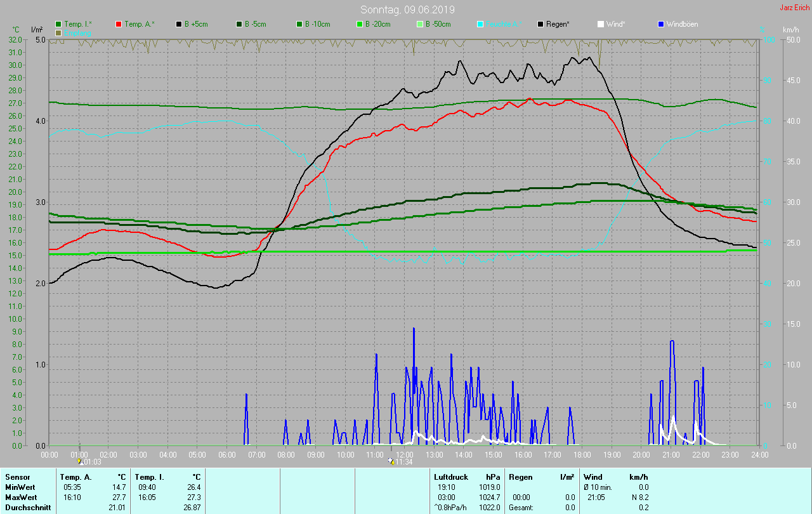Click the red Temp. A. legend swatch

click(119, 24)
